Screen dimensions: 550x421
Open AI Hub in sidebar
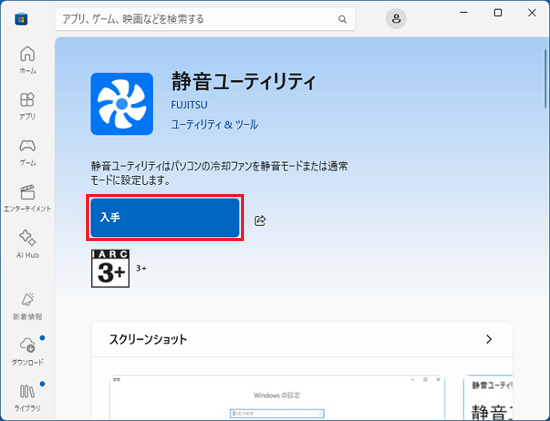(x=27, y=244)
